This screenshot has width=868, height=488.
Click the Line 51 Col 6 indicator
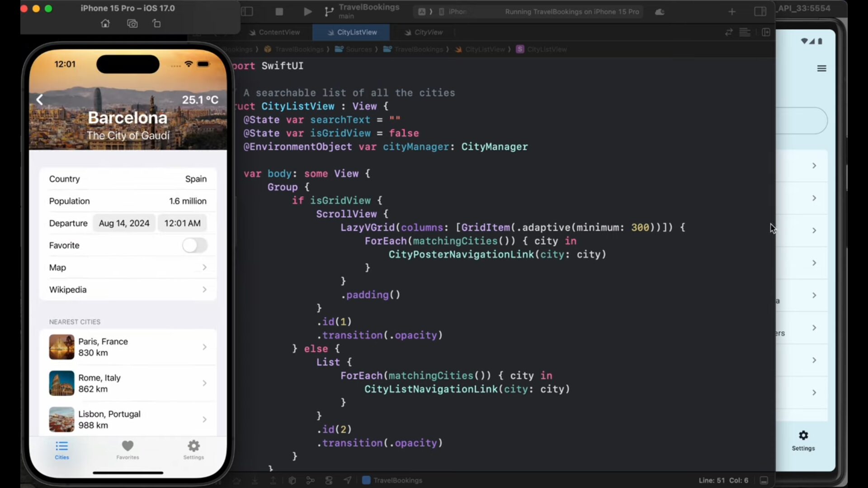tap(723, 480)
